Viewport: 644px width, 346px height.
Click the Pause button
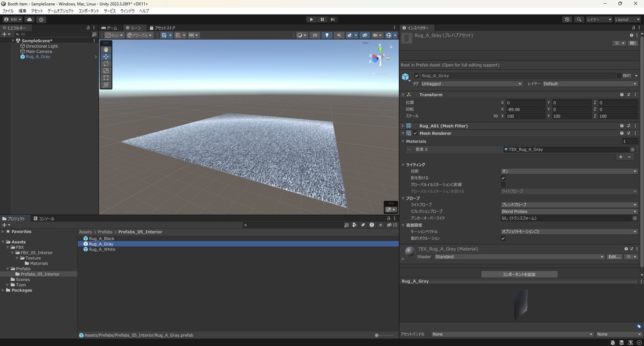322,20
